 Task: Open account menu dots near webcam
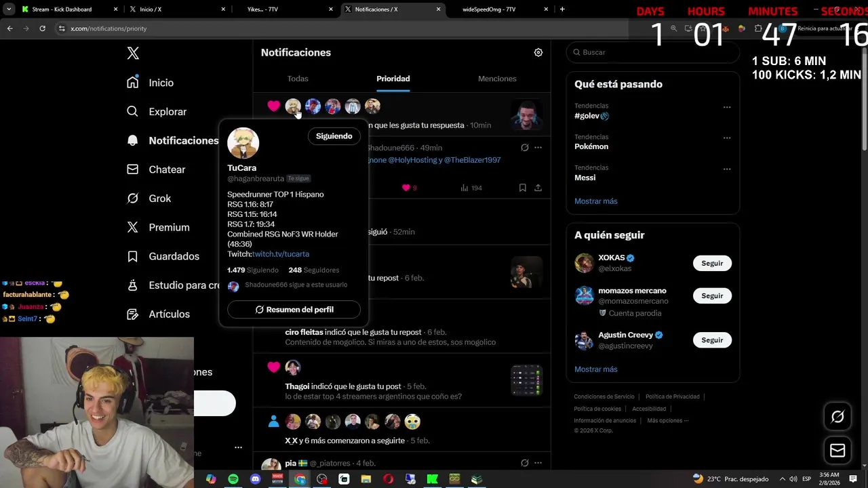pyautogui.click(x=238, y=447)
